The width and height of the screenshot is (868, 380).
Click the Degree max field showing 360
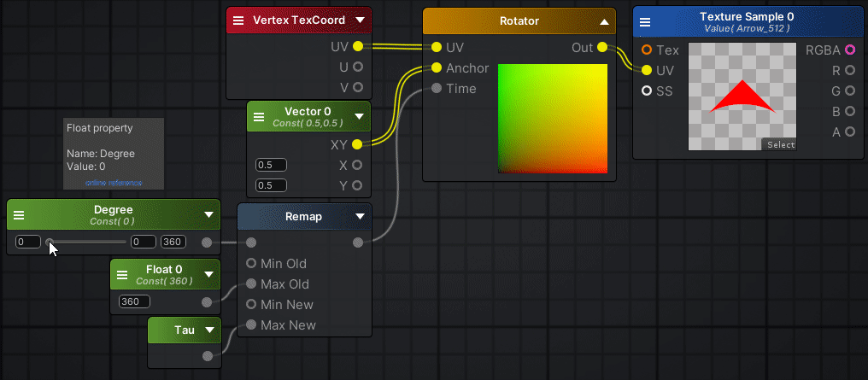[x=173, y=242]
